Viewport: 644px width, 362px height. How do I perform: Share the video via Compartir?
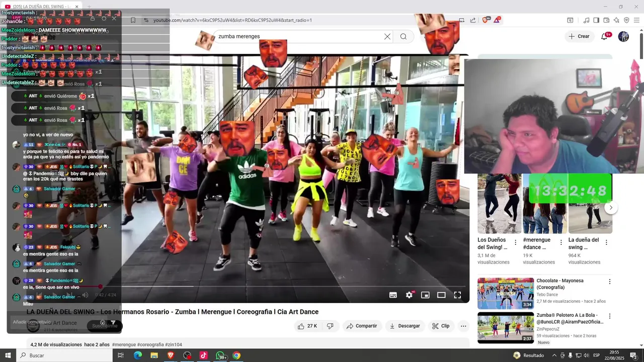[362, 326]
